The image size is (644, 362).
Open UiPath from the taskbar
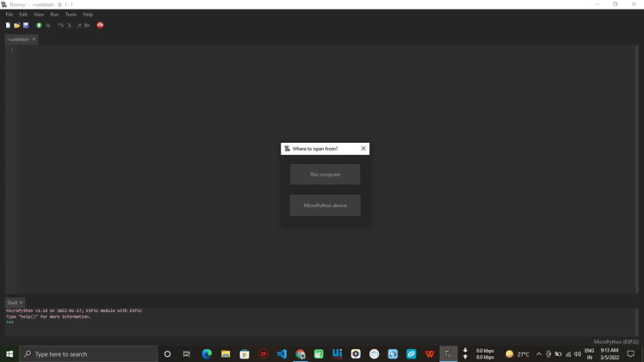point(337,353)
